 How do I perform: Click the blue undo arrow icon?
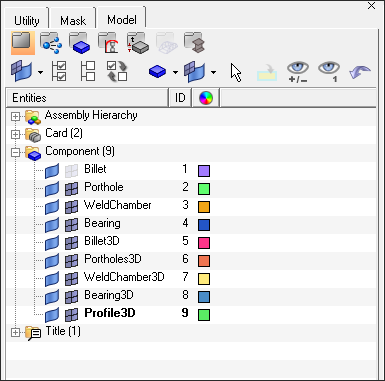(360, 72)
